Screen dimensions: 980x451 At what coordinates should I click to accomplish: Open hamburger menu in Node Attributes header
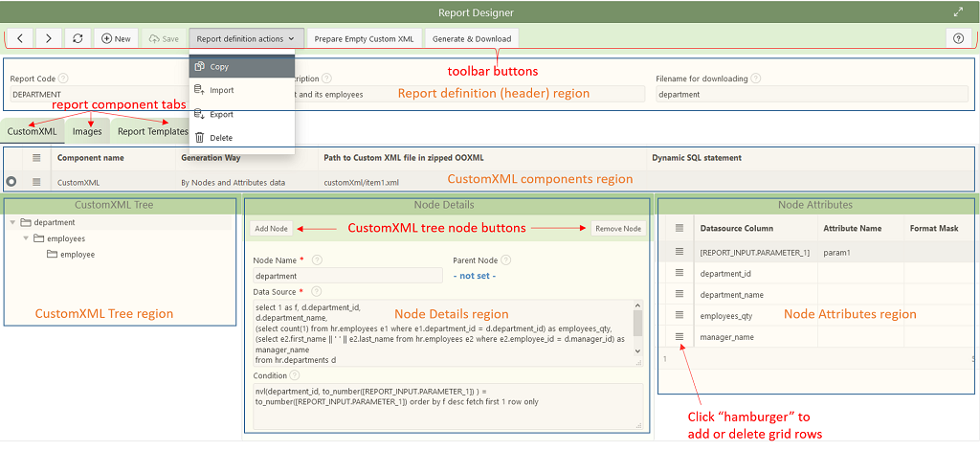(x=680, y=228)
